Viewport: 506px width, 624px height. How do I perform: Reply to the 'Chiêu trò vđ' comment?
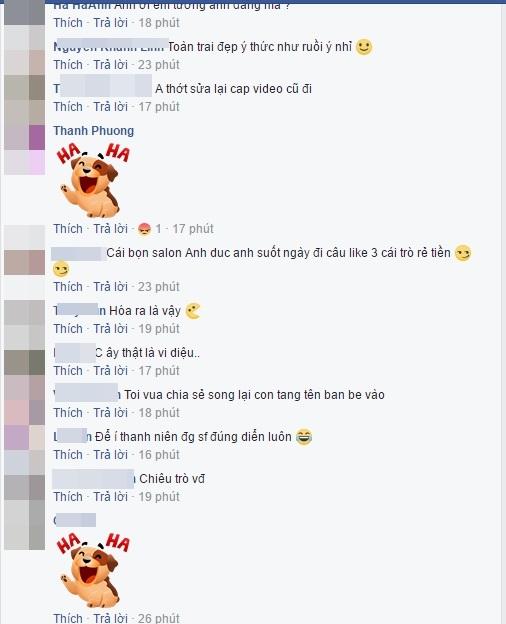[x=110, y=497]
